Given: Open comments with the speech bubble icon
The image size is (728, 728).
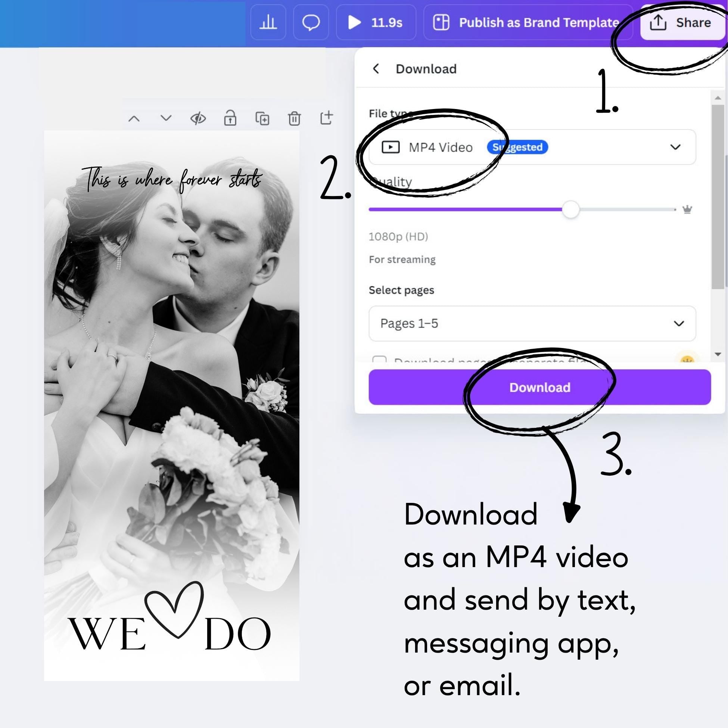Looking at the screenshot, I should click(x=311, y=23).
